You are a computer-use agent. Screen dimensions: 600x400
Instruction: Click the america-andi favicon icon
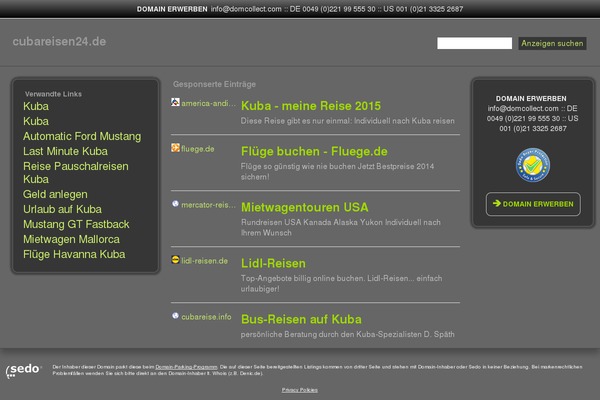pyautogui.click(x=175, y=102)
